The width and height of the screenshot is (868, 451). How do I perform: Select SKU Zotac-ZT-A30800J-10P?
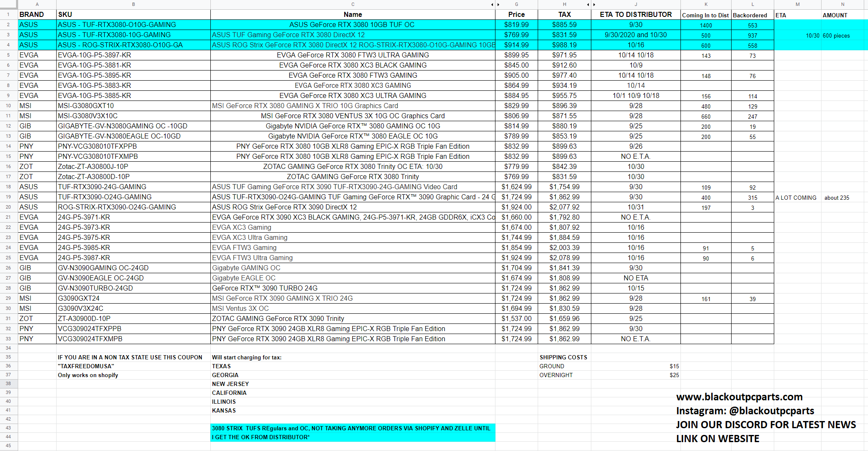click(x=133, y=166)
